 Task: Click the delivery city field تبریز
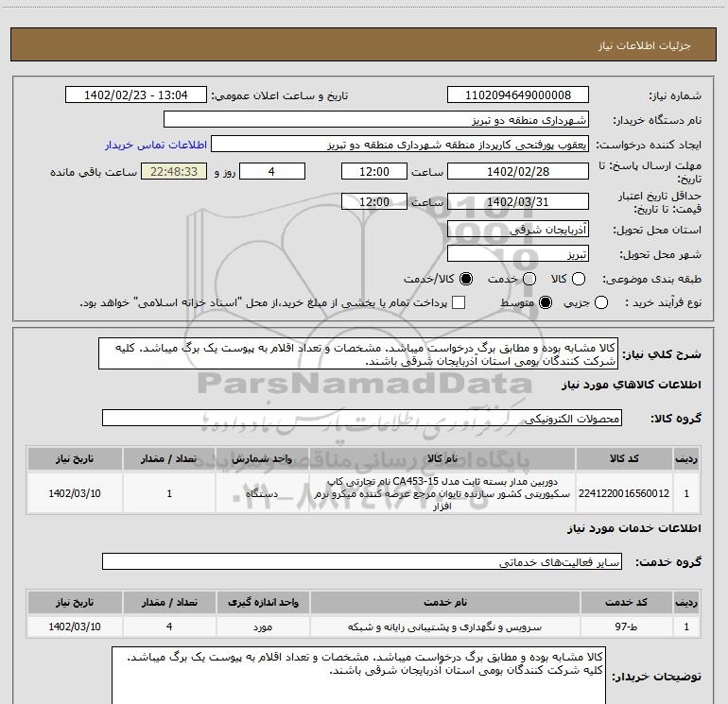pyautogui.click(x=518, y=253)
